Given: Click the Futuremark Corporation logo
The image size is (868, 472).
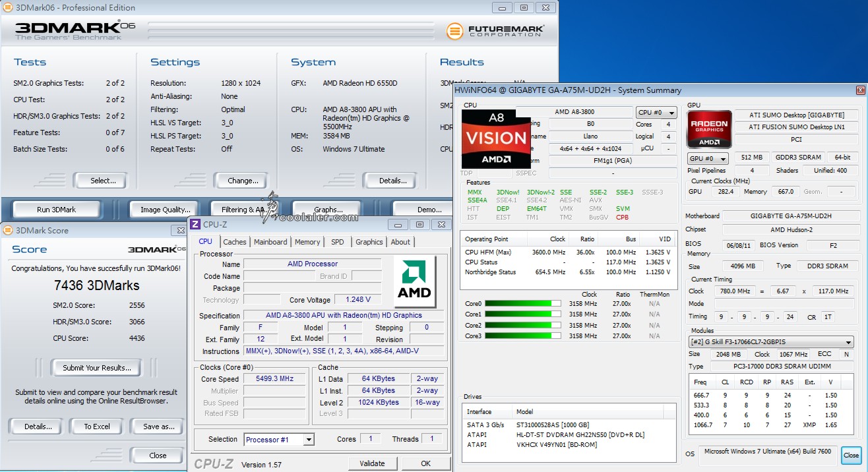Looking at the screenshot, I should (495, 31).
